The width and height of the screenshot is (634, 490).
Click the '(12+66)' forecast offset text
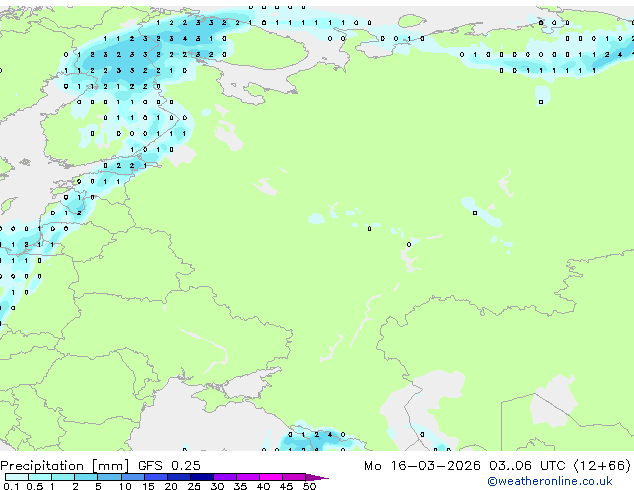tap(602, 466)
